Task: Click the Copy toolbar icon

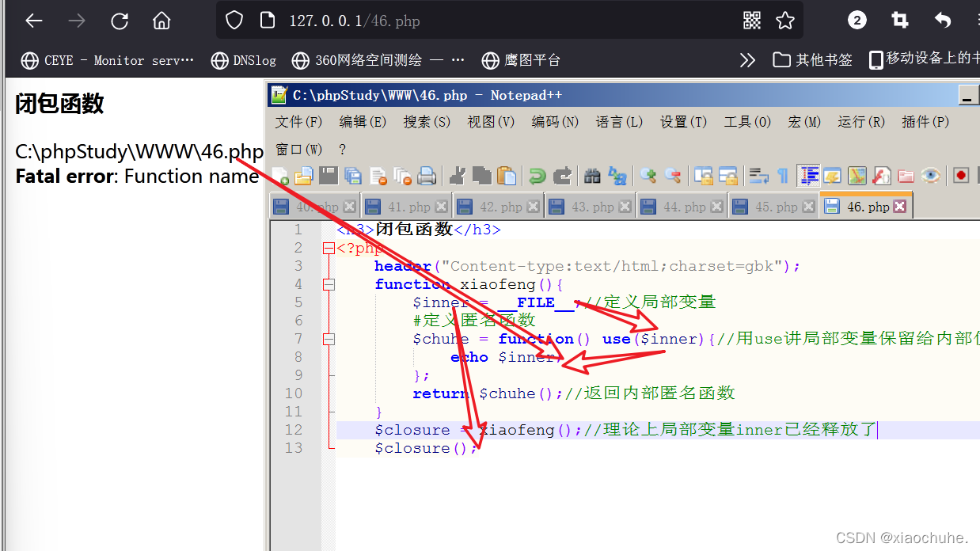Action: tap(482, 176)
